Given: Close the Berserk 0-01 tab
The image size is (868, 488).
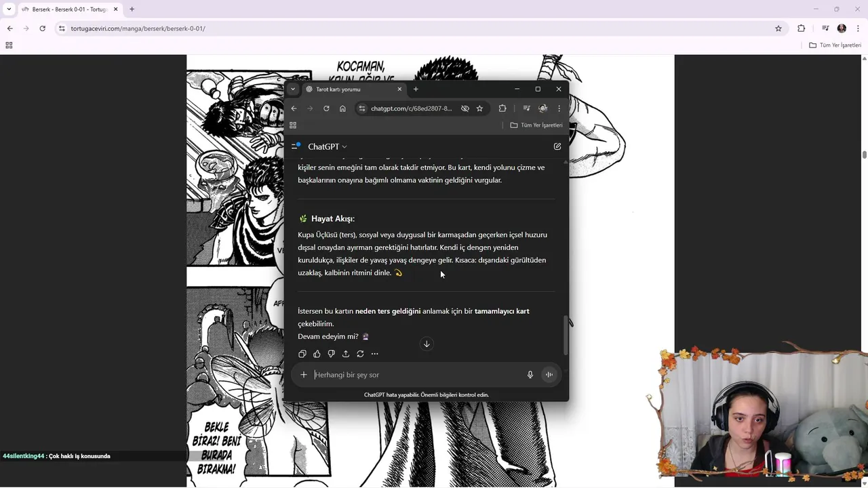Looking at the screenshot, I should [116, 9].
